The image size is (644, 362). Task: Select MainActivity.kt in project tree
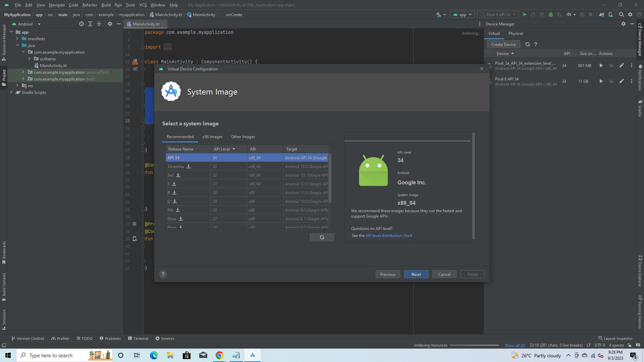click(53, 66)
